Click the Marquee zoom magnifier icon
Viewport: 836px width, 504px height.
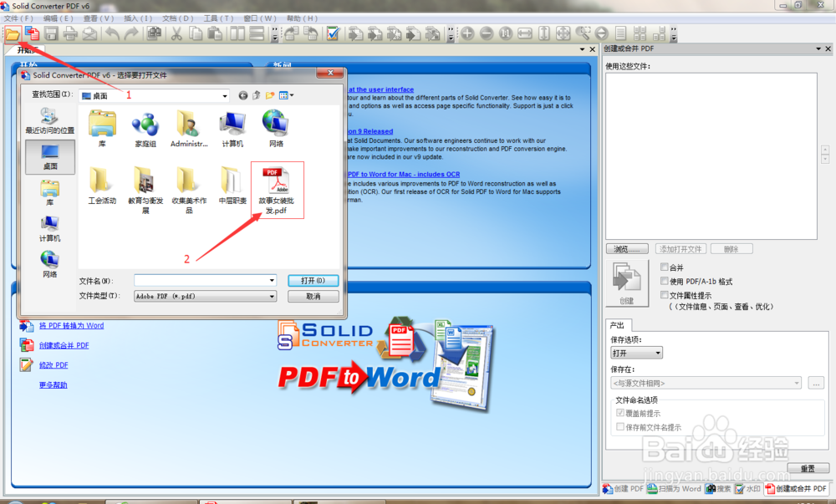tap(582, 33)
